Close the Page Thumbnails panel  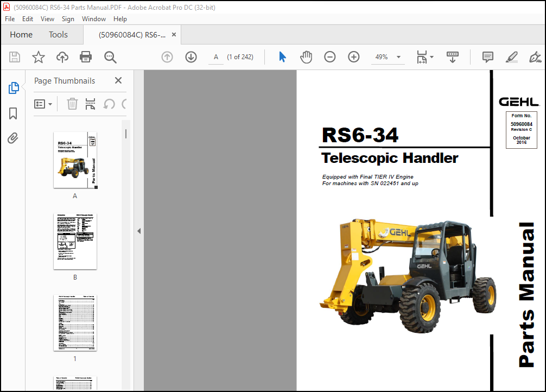click(118, 80)
